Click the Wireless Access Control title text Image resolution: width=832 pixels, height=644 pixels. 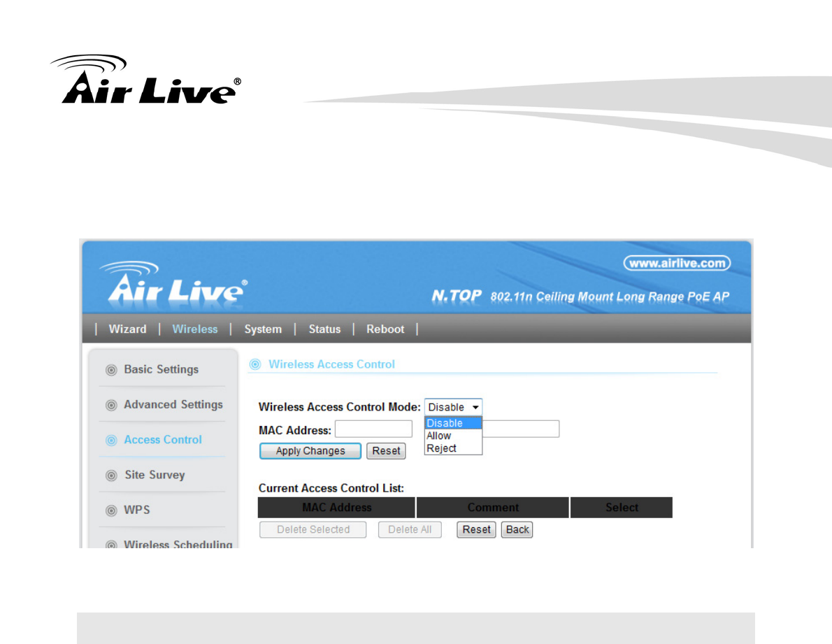click(331, 364)
